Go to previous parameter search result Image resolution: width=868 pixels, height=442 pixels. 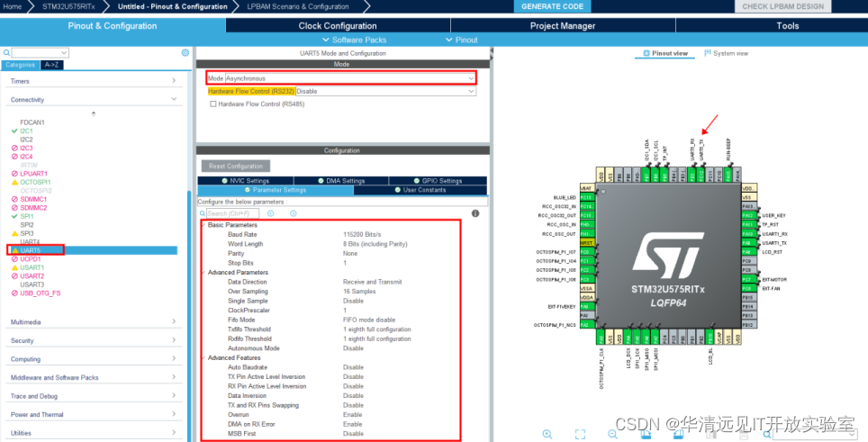271,213
